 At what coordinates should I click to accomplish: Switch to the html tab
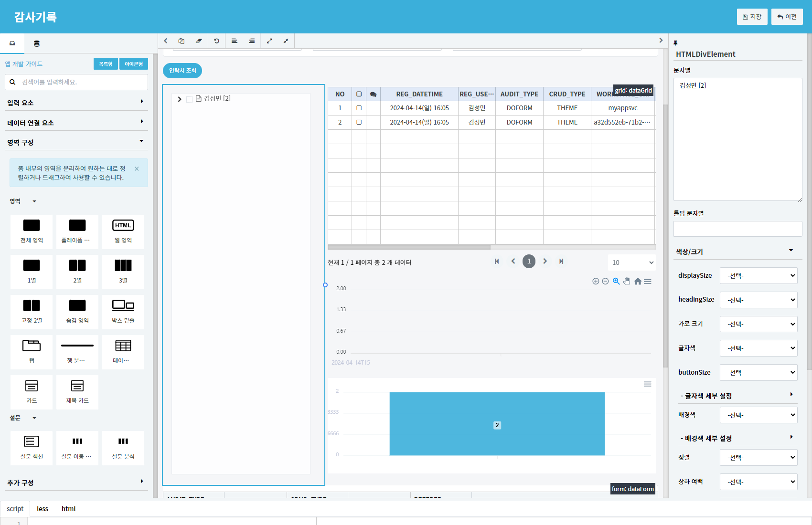(69, 509)
